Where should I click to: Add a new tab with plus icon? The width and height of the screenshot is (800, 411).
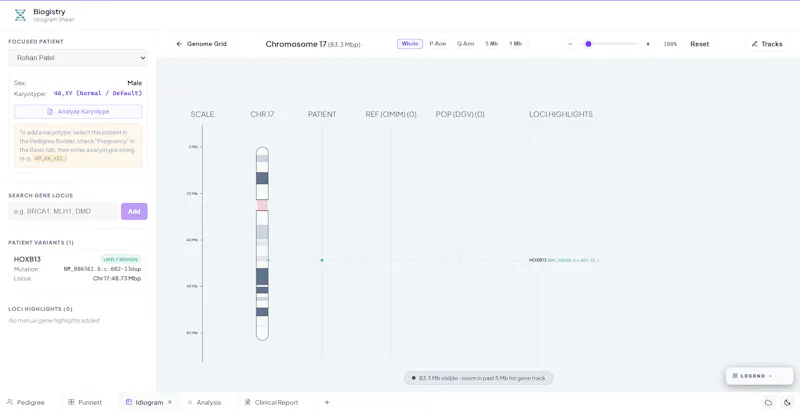327,402
